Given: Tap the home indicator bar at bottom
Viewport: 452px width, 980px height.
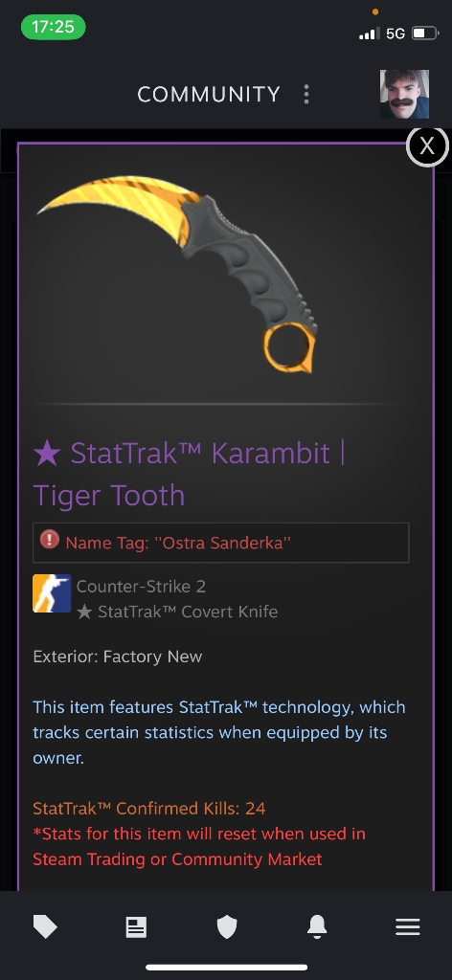Looking at the screenshot, I should coord(226,968).
